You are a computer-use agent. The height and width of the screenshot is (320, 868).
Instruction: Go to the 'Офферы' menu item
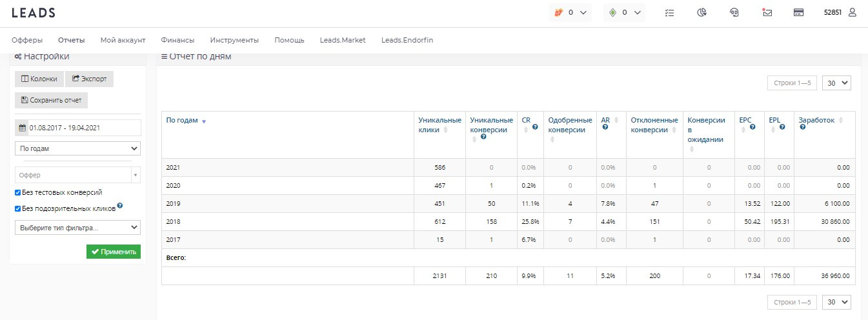[27, 40]
